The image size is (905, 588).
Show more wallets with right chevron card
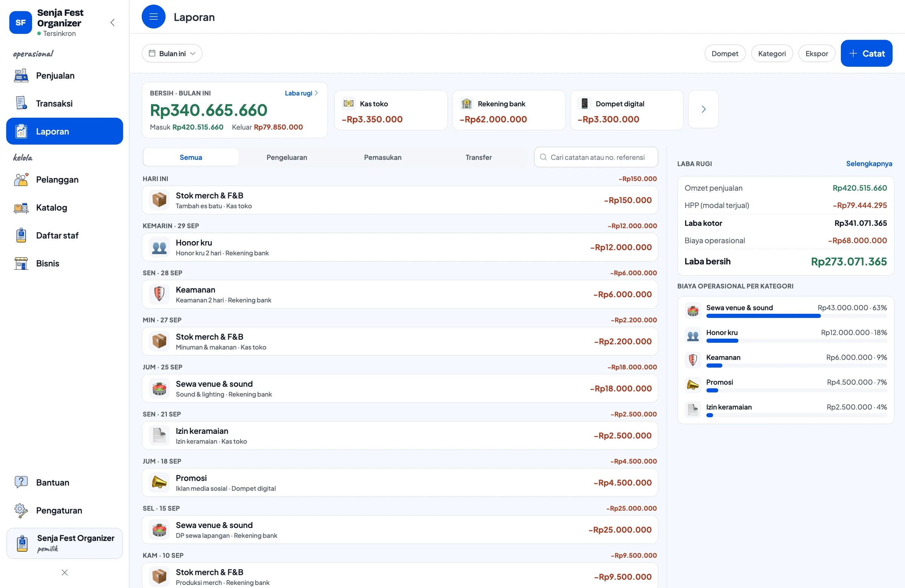[x=703, y=109]
